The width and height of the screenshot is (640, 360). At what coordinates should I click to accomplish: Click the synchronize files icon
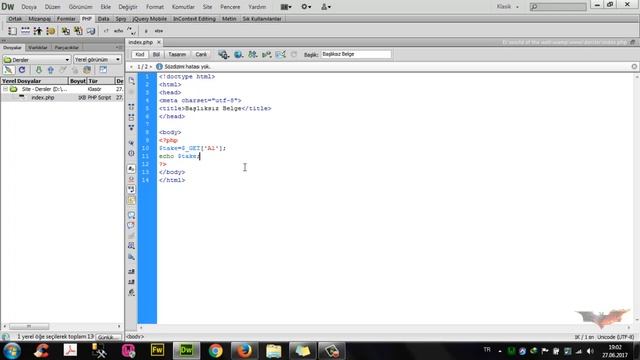pyautogui.click(x=87, y=70)
